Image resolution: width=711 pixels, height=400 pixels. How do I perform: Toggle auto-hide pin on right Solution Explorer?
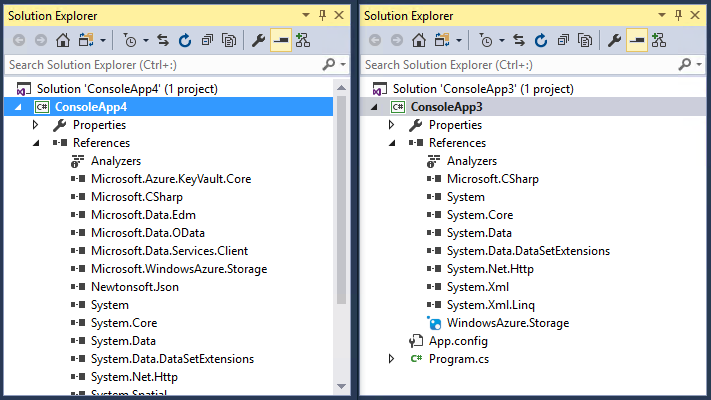(x=678, y=15)
